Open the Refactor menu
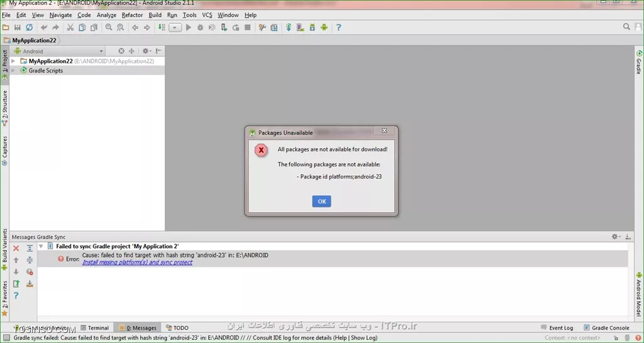 pos(132,15)
